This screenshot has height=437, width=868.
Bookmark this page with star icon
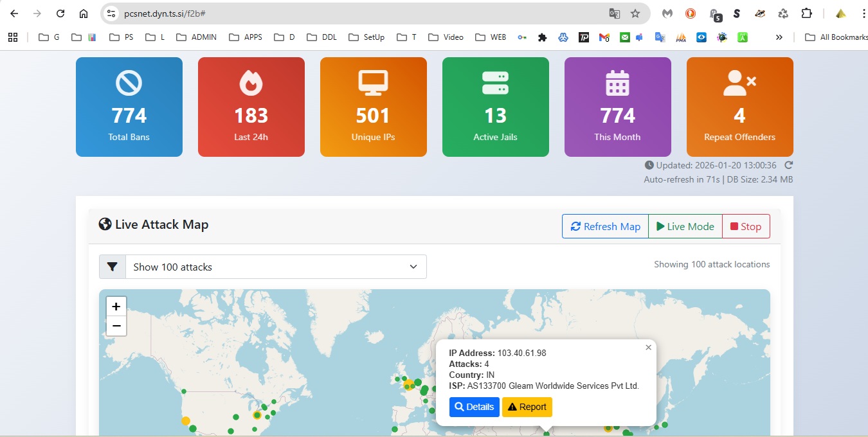pos(635,13)
